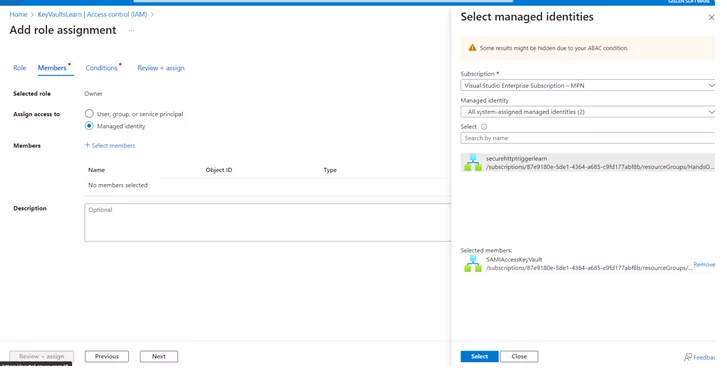The width and height of the screenshot is (727, 379).
Task: Click the plus icon for Select members
Action: coord(87,145)
